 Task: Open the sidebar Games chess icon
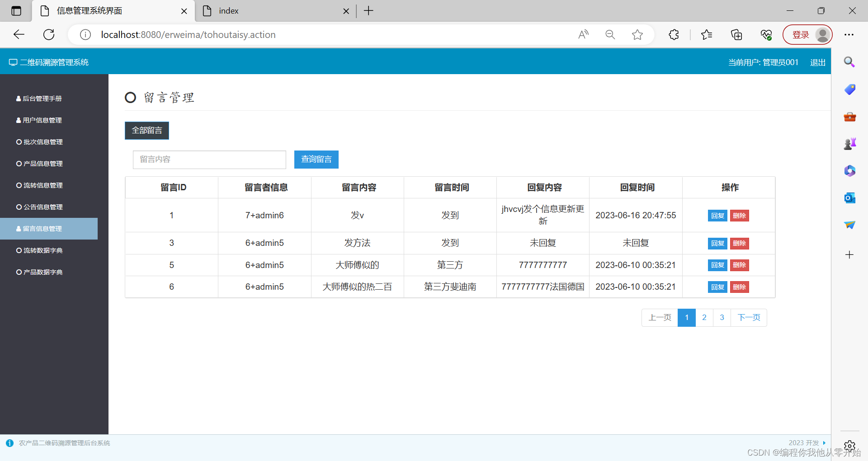click(849, 144)
